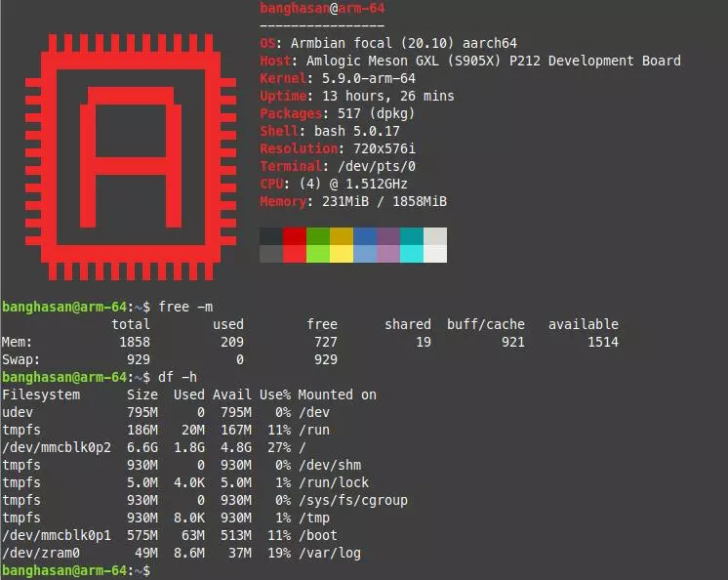Click the Swap row label
728x580 pixels.
pos(20,360)
